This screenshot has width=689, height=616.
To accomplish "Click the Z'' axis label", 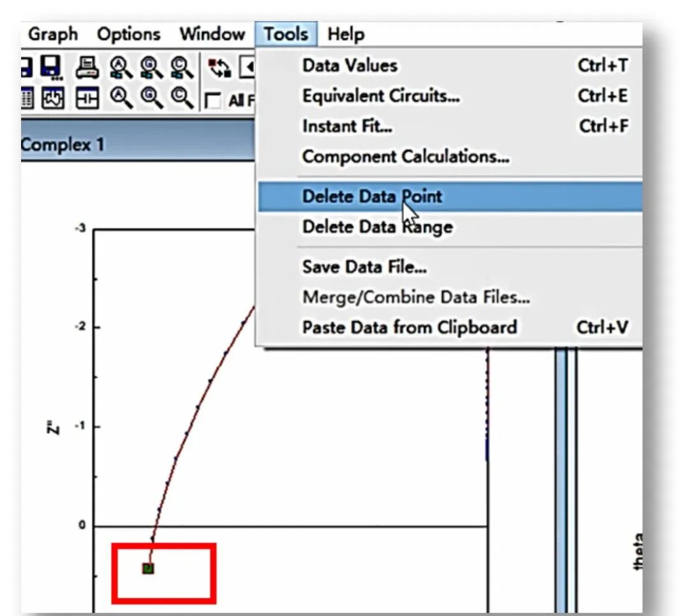I will coord(52,427).
